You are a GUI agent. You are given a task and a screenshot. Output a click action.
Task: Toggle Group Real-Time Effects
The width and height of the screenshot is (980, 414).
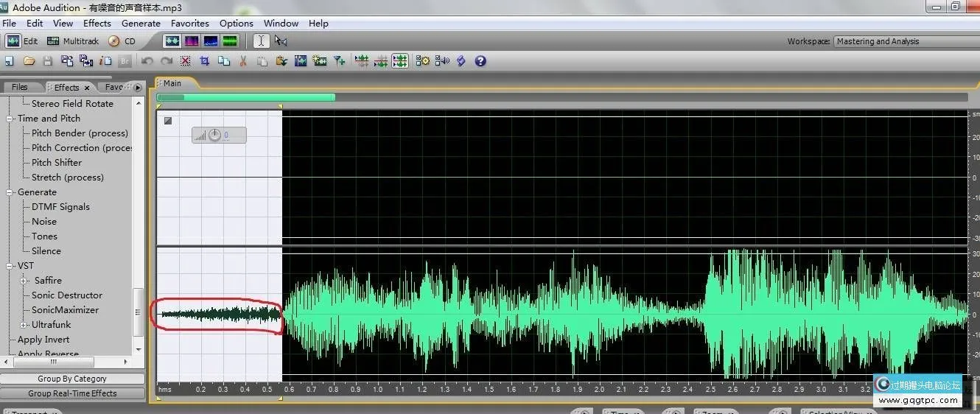pos(72,393)
